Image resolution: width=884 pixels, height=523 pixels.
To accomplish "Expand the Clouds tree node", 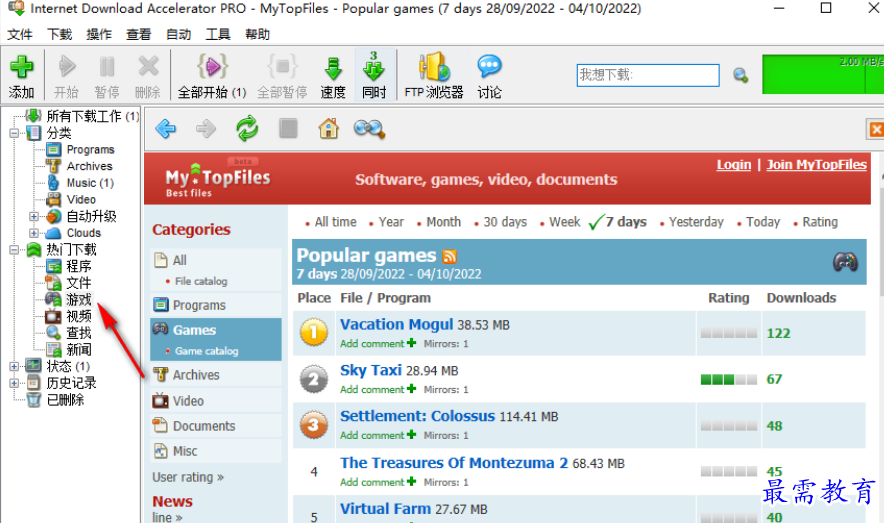I will pos(34,233).
